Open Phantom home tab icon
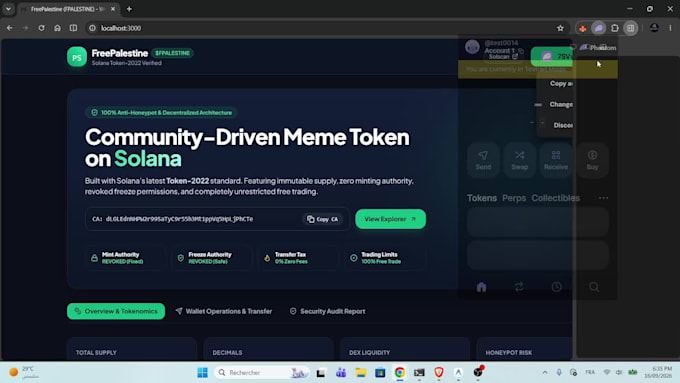680x383 pixels. click(481, 287)
